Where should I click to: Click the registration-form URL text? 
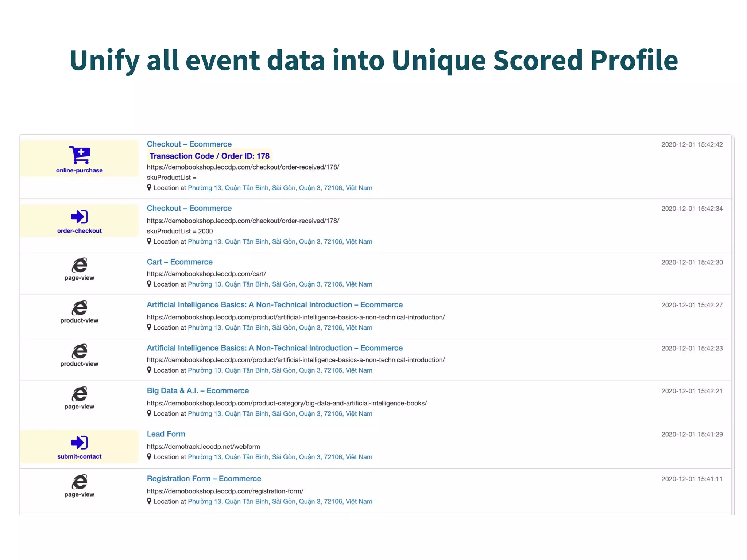pos(225,491)
